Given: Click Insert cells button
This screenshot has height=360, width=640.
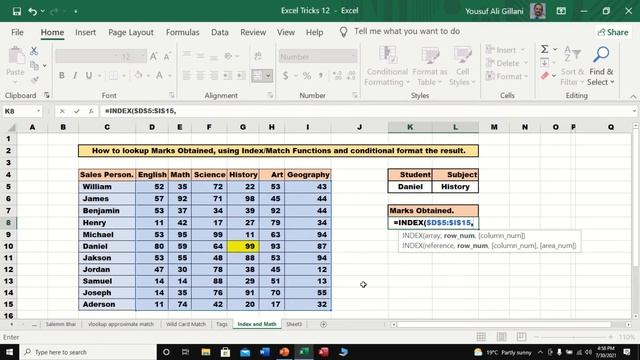Looking at the screenshot, I should (505, 50).
